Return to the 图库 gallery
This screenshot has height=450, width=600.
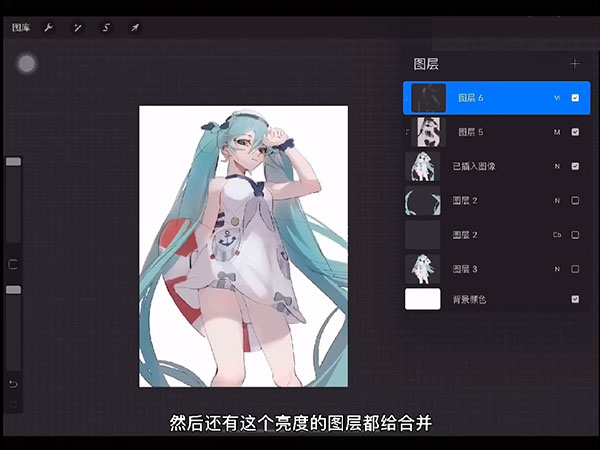tap(21, 28)
